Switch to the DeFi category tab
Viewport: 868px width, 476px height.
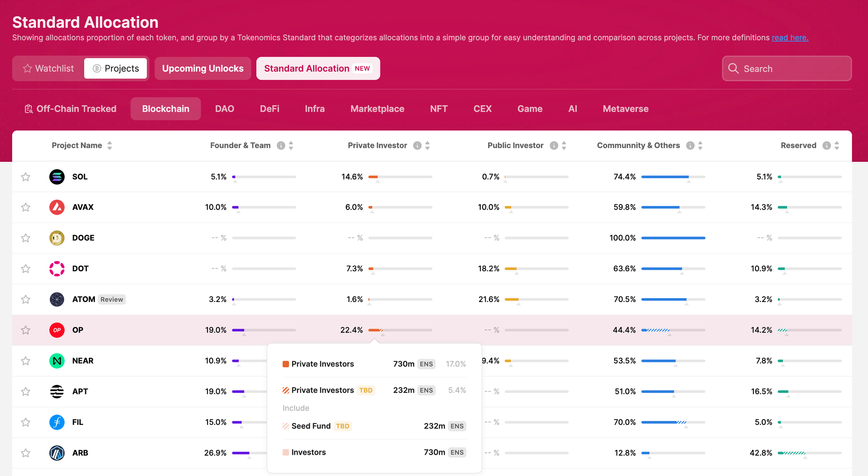click(269, 109)
